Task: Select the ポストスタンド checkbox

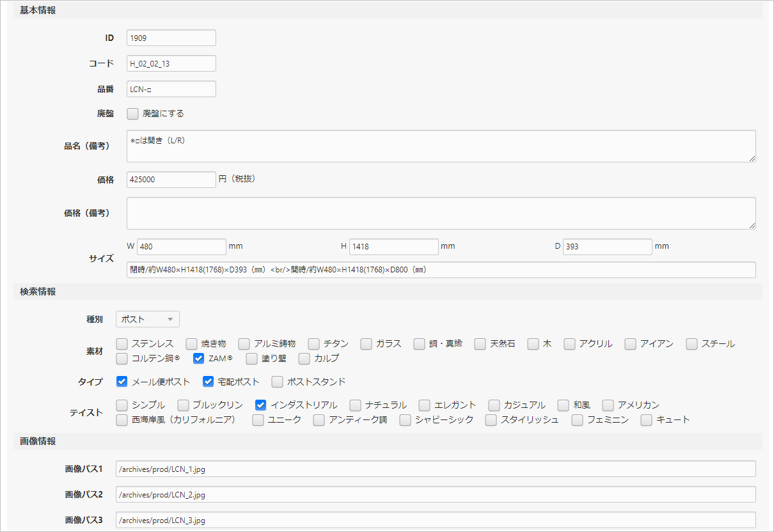Action: tap(278, 382)
